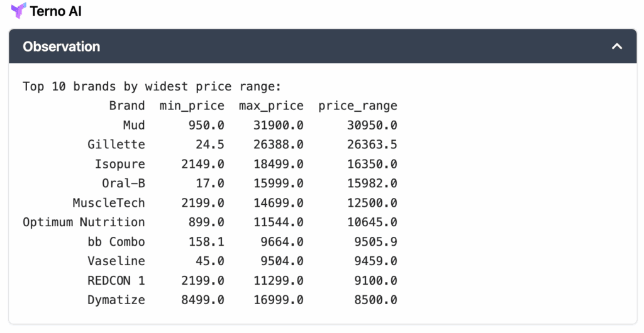644x333 pixels.
Task: Click the Terno AI brand name text
Action: [x=55, y=11]
